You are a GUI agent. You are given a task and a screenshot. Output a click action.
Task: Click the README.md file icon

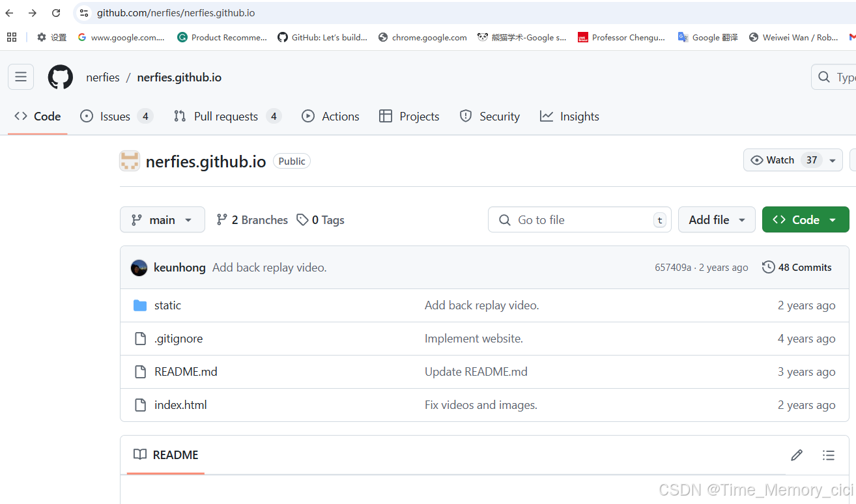click(x=140, y=372)
